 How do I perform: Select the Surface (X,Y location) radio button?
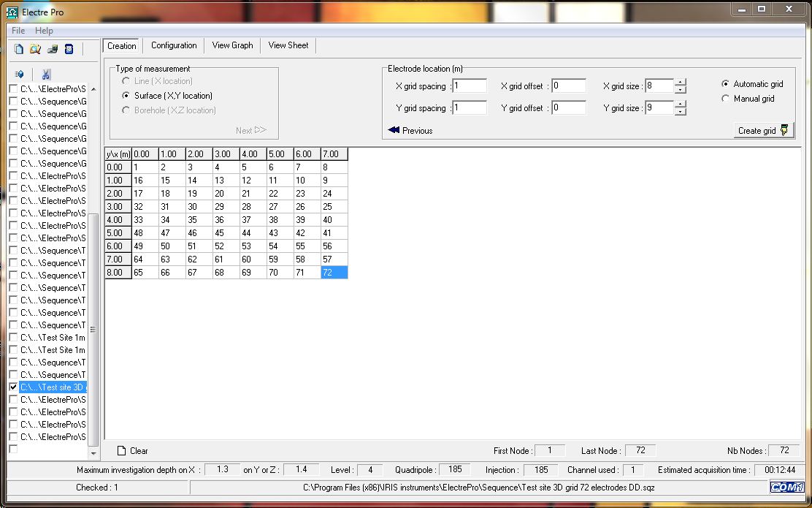pyautogui.click(x=126, y=96)
